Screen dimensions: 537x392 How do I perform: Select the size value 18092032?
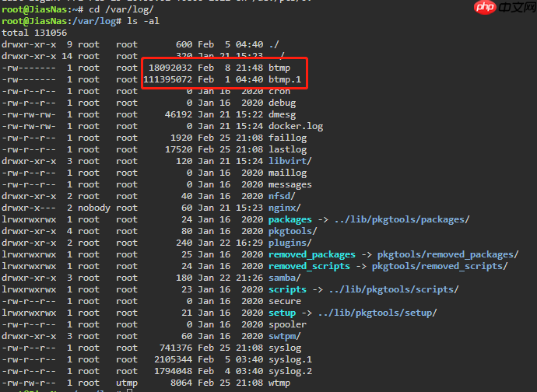(170, 68)
